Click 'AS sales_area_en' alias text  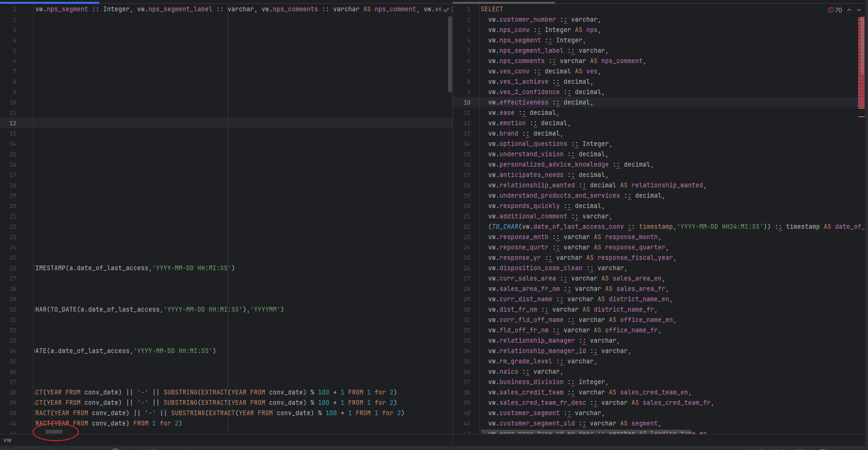[x=631, y=279]
